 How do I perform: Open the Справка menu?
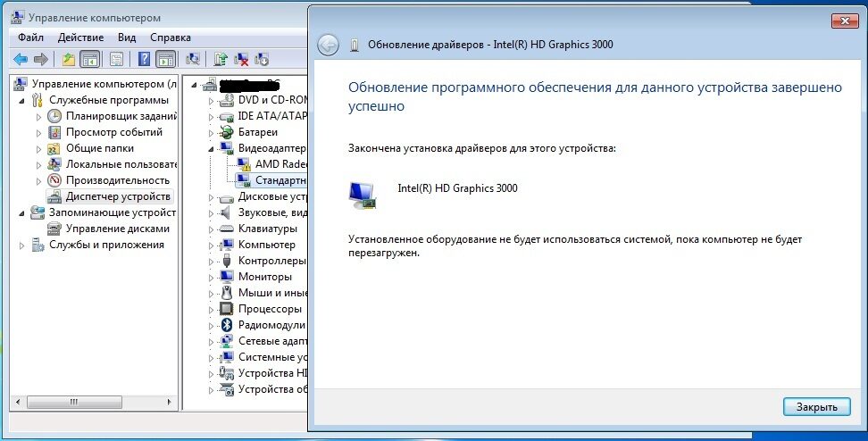pos(170,37)
